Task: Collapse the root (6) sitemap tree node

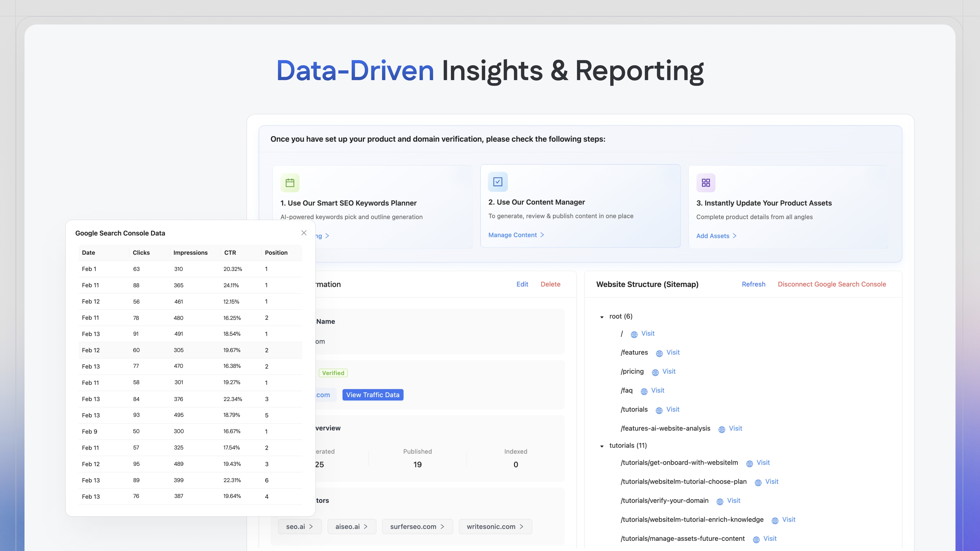Action: click(x=602, y=317)
